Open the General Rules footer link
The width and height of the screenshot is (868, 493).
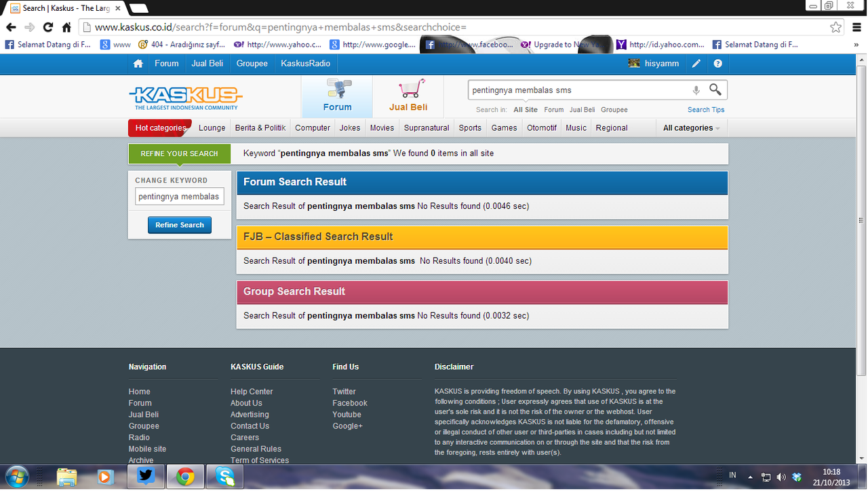(256, 449)
